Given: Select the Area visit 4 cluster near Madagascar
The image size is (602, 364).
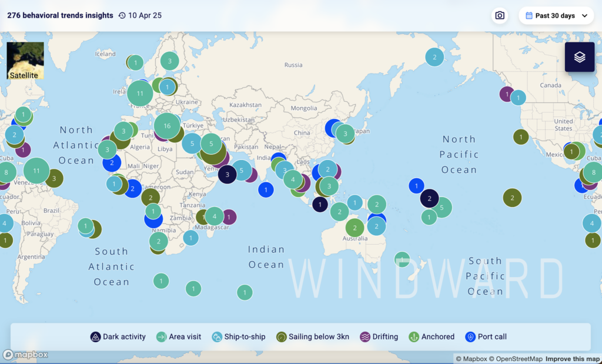Looking at the screenshot, I should (215, 216).
